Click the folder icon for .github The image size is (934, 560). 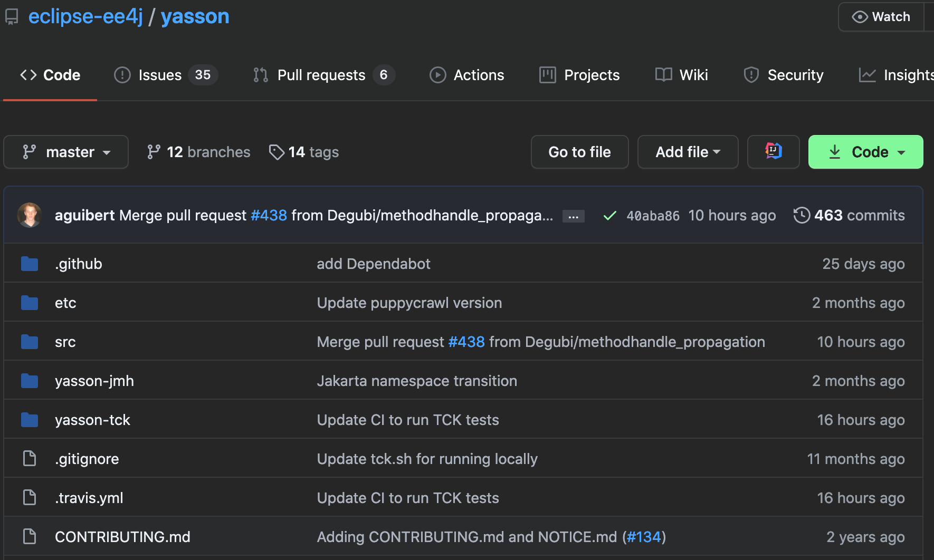(30, 264)
